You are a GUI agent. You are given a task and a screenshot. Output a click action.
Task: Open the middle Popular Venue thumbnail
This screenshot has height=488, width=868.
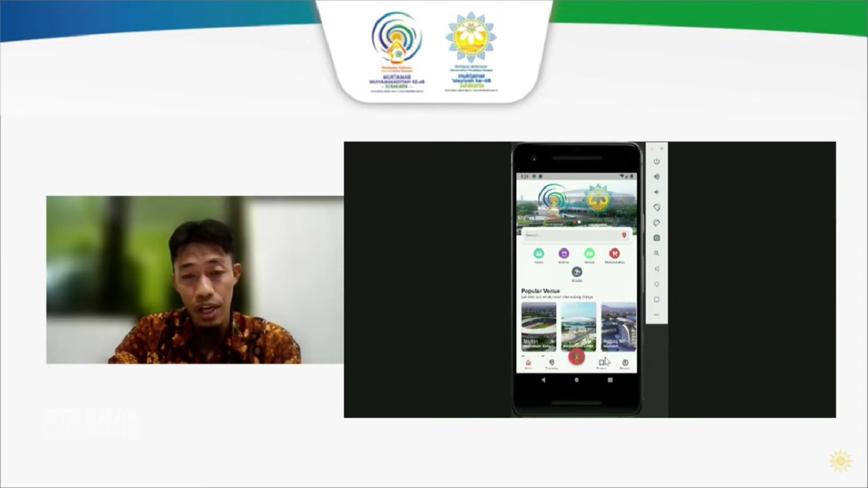tap(578, 326)
